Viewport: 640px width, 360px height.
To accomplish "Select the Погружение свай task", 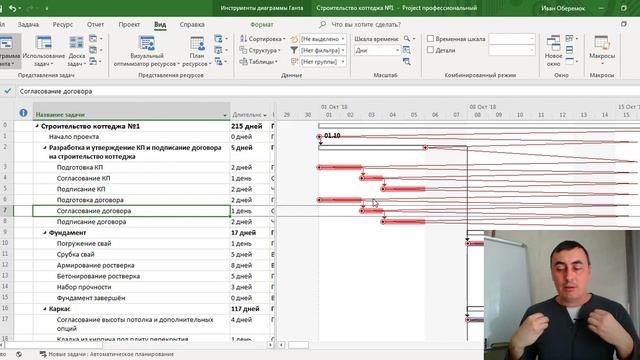I will [84, 244].
